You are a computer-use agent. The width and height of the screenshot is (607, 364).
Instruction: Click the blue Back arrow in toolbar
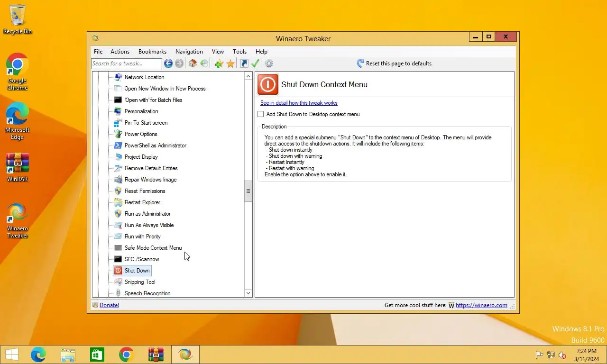(168, 64)
